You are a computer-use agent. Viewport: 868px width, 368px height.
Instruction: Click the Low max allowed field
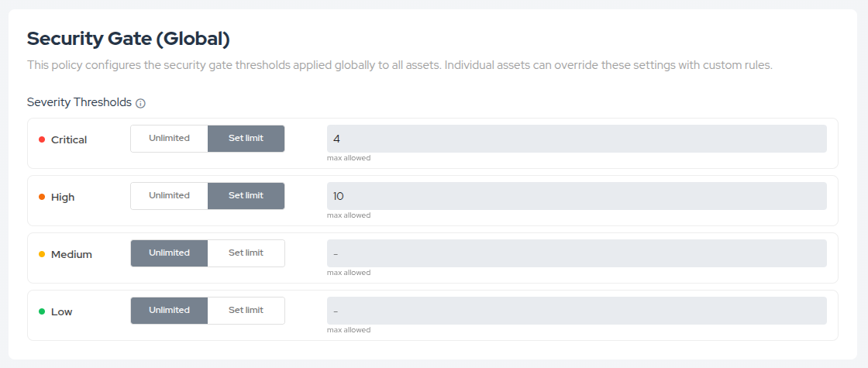point(577,311)
